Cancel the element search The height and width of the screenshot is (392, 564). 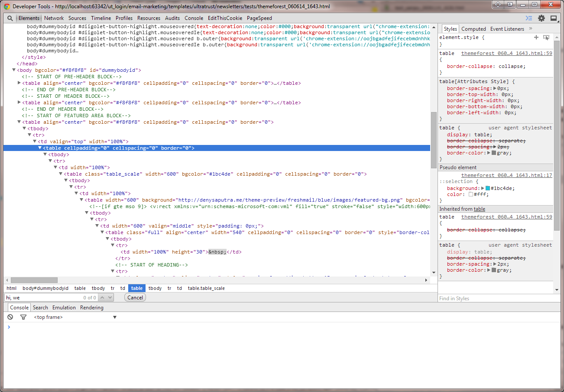tap(135, 297)
